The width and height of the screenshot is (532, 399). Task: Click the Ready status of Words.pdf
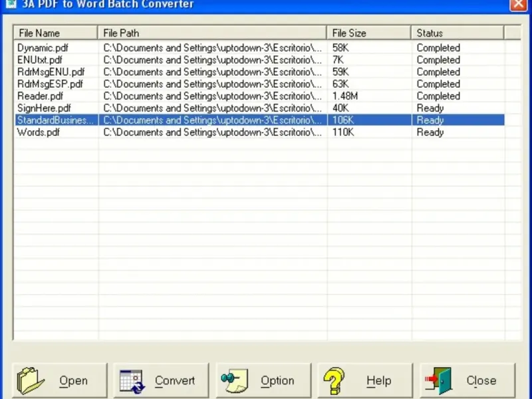pyautogui.click(x=430, y=132)
